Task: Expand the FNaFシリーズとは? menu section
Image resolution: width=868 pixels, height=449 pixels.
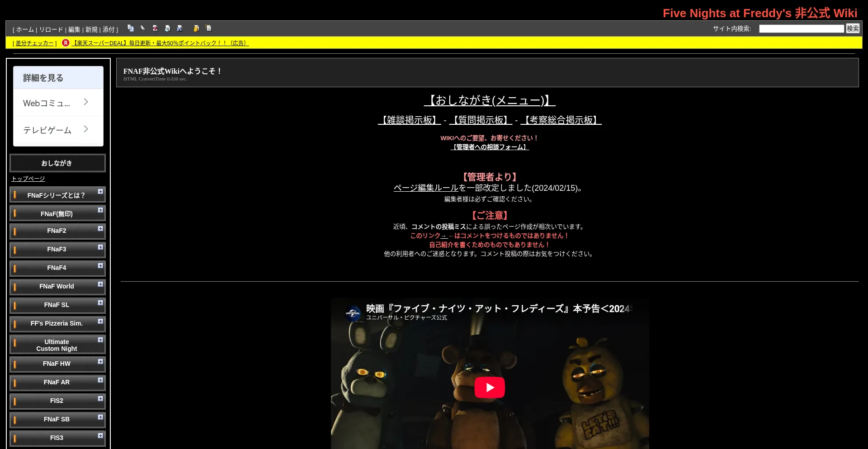Action: [100, 192]
